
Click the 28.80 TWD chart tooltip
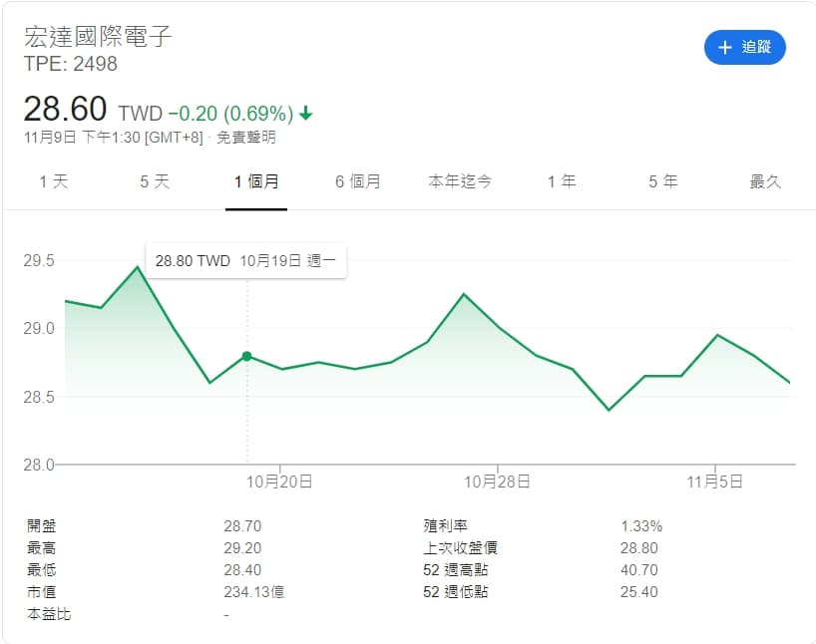pyautogui.click(x=245, y=261)
